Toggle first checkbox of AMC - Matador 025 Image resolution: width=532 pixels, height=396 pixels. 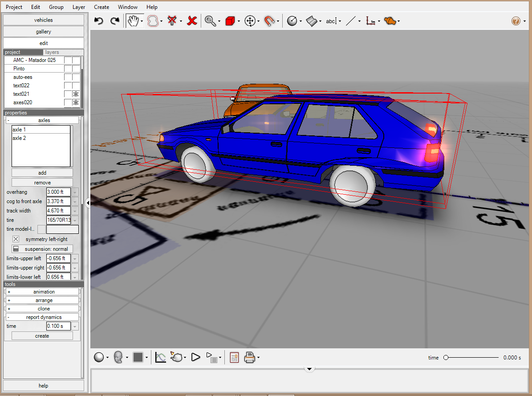click(x=68, y=60)
